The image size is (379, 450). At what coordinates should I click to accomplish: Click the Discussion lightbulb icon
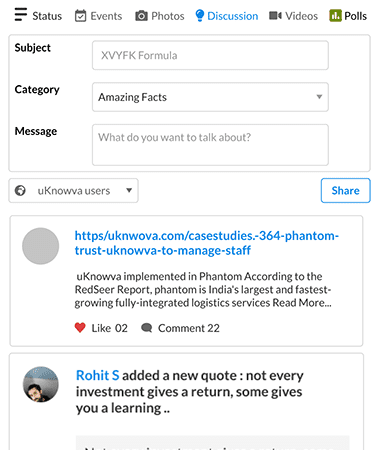coord(199,15)
